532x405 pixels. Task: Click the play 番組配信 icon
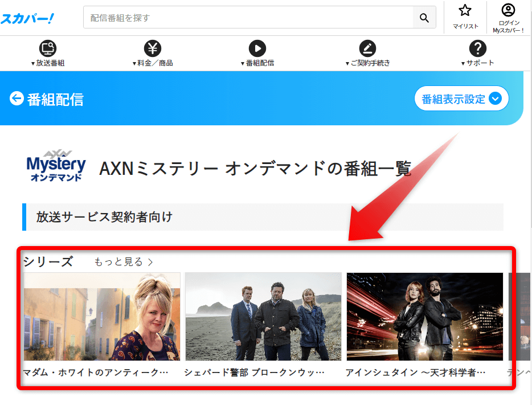(x=257, y=48)
